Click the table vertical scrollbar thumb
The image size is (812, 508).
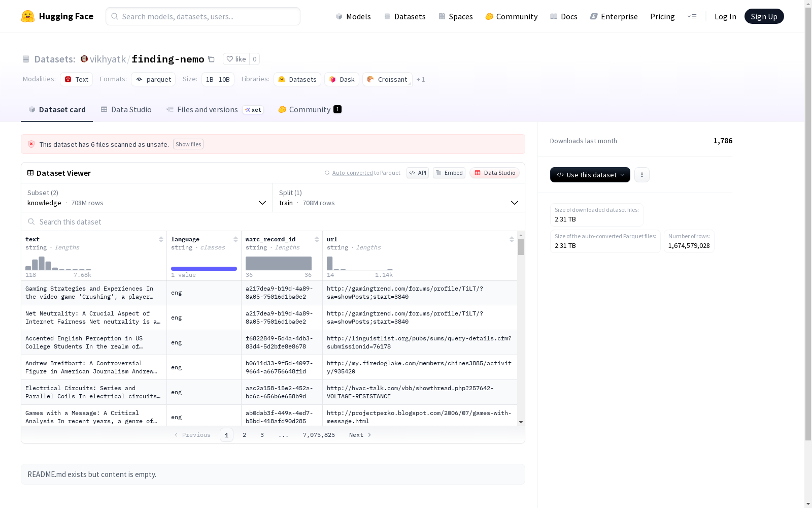[521, 247]
